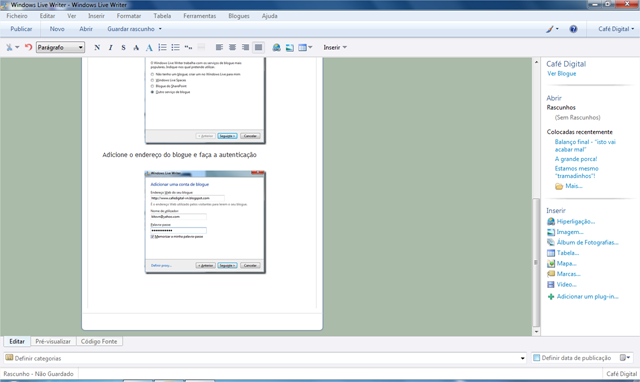This screenshot has height=382, width=640.
Task: Click the Abrir toolbar button
Action: click(86, 29)
